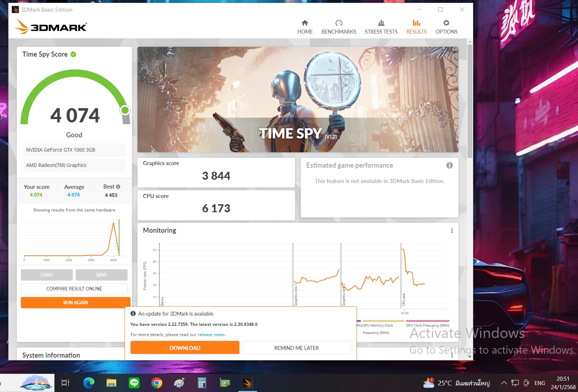Viewport: 578px width, 392px height.
Task: Click green validation checkmark beside Time Spy Score
Action: pyautogui.click(x=73, y=54)
